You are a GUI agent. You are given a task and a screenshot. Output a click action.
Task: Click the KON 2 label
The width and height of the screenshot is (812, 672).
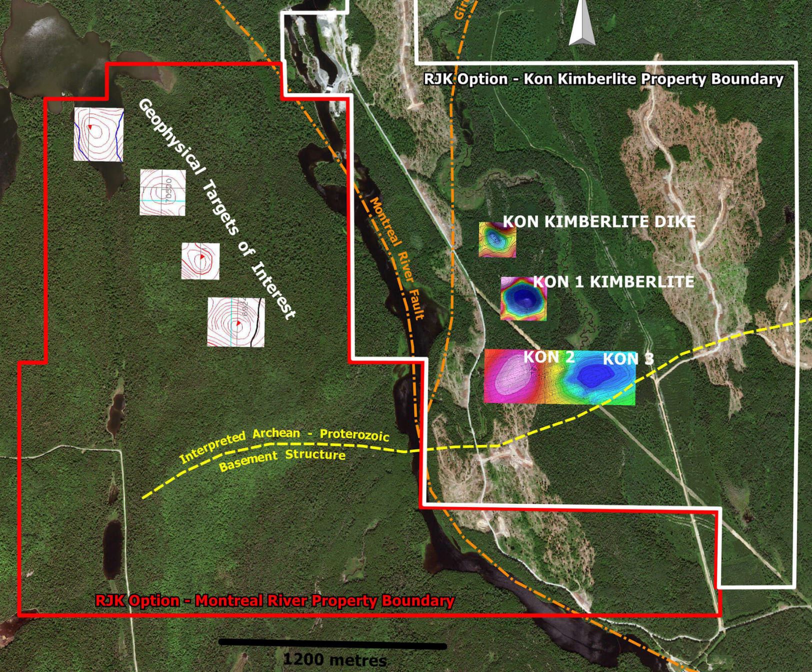point(548,357)
